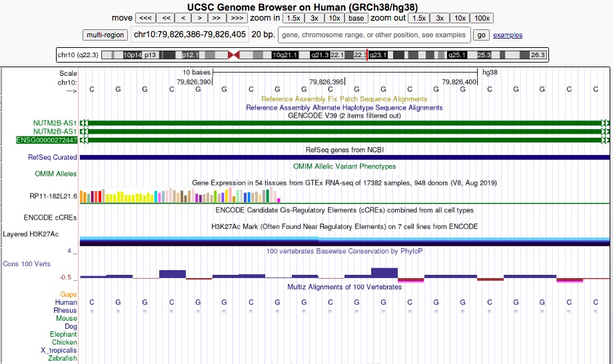Click the blue RefSeq Curated gene bar
Screen dimensions: 613x364
click(344, 158)
